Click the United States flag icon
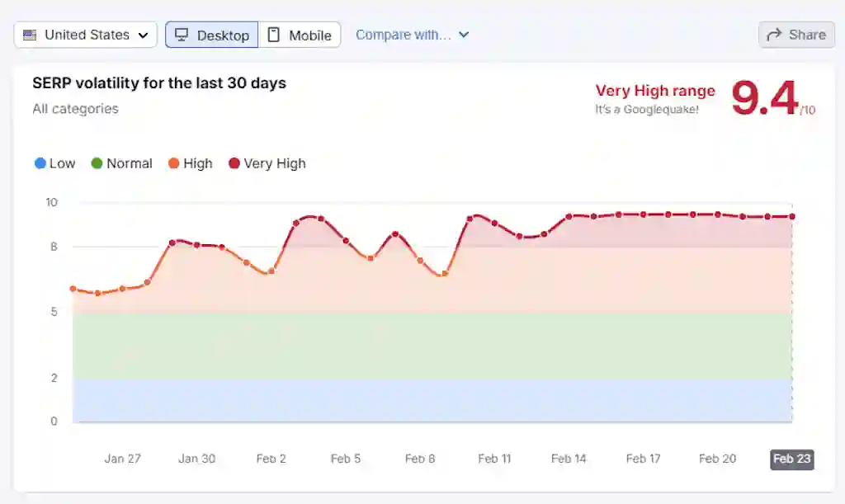The height and width of the screenshot is (504, 845). tap(31, 35)
